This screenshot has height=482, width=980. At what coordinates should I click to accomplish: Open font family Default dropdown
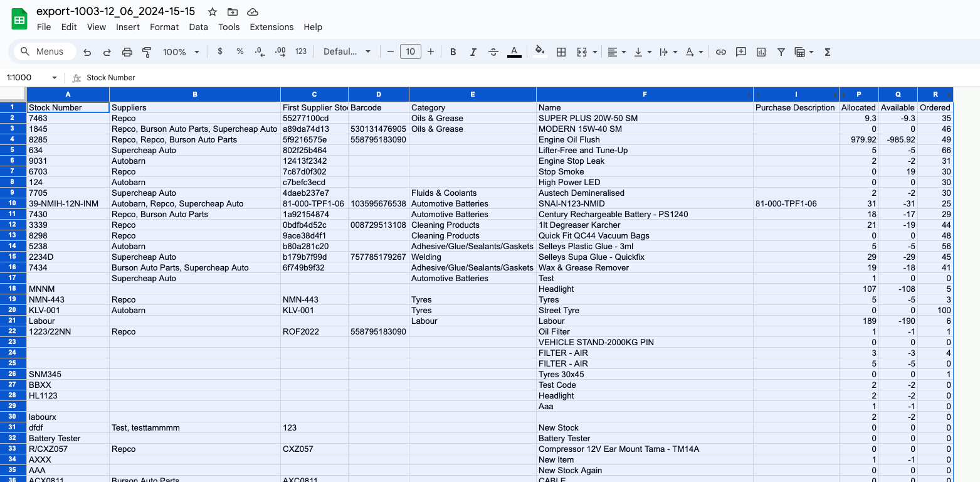(x=347, y=51)
